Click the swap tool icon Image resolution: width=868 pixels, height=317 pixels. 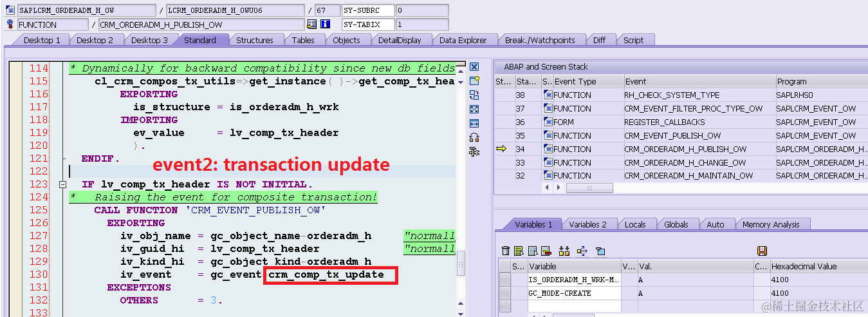pos(474,95)
